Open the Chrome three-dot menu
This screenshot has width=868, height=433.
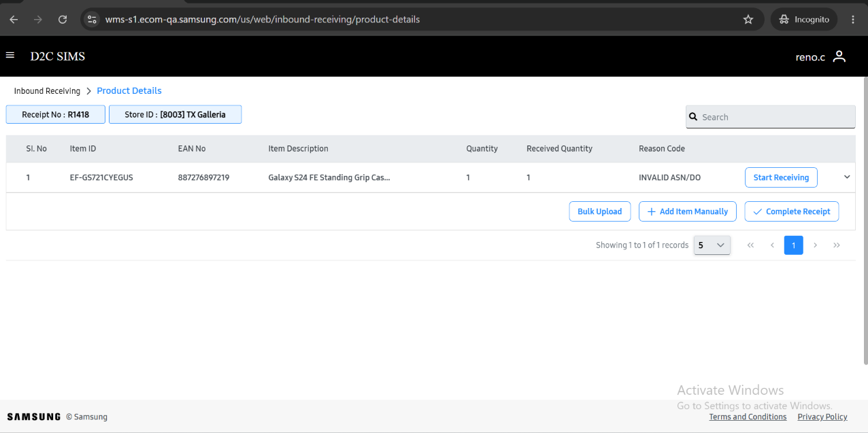click(853, 20)
